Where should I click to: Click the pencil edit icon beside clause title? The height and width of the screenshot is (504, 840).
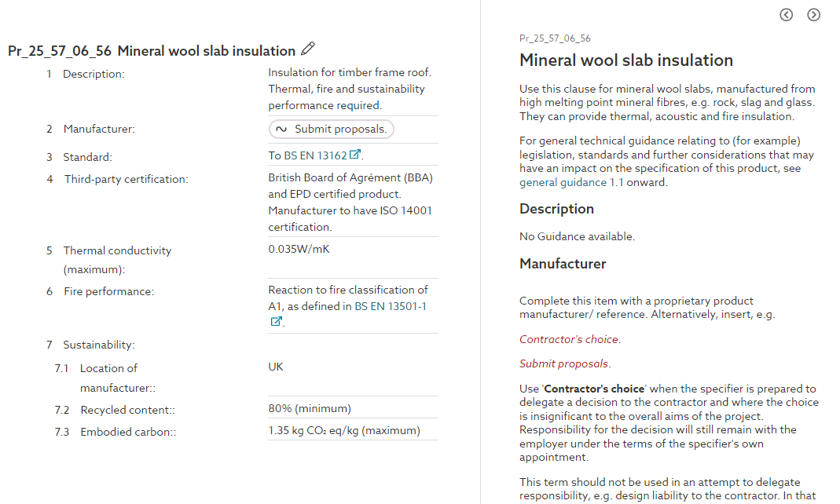[x=307, y=49]
